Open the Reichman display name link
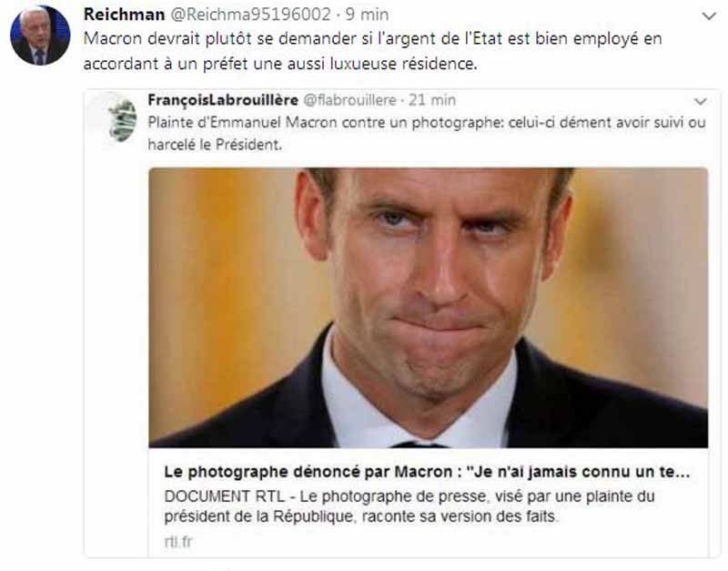This screenshot has width=728, height=571. point(124,15)
